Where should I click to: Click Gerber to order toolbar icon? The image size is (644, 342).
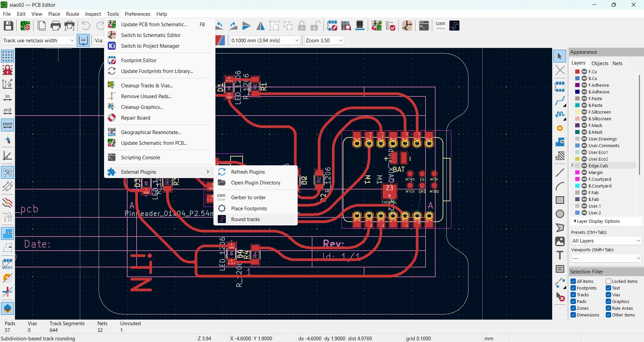441,26
